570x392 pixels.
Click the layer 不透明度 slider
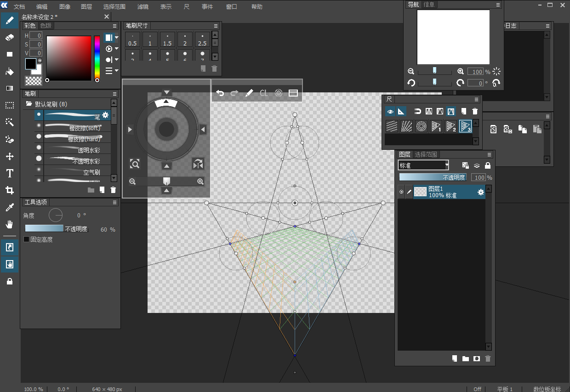(433, 177)
